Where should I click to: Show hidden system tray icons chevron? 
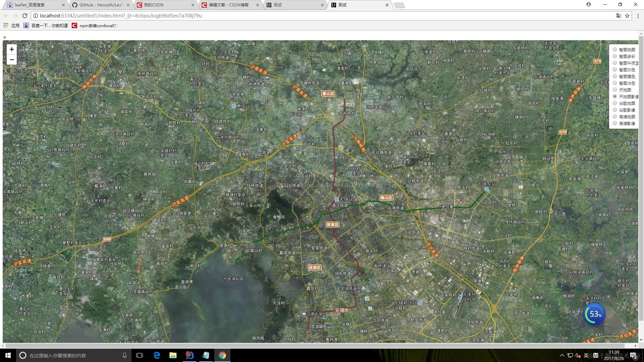click(562, 355)
